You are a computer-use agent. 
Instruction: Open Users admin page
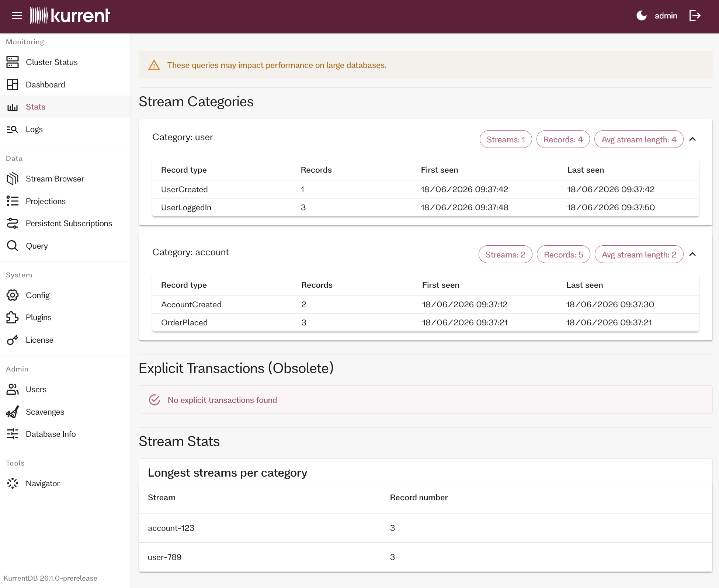click(65, 389)
